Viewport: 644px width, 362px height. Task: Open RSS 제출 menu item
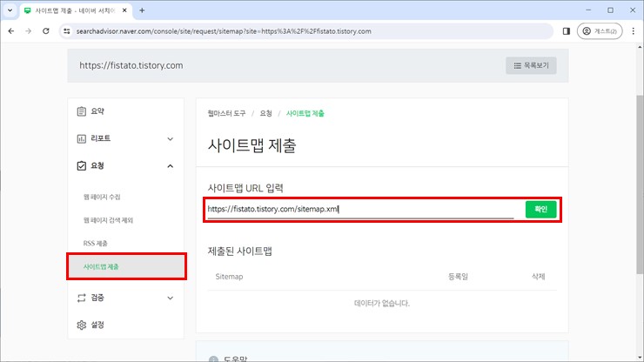tap(95, 244)
